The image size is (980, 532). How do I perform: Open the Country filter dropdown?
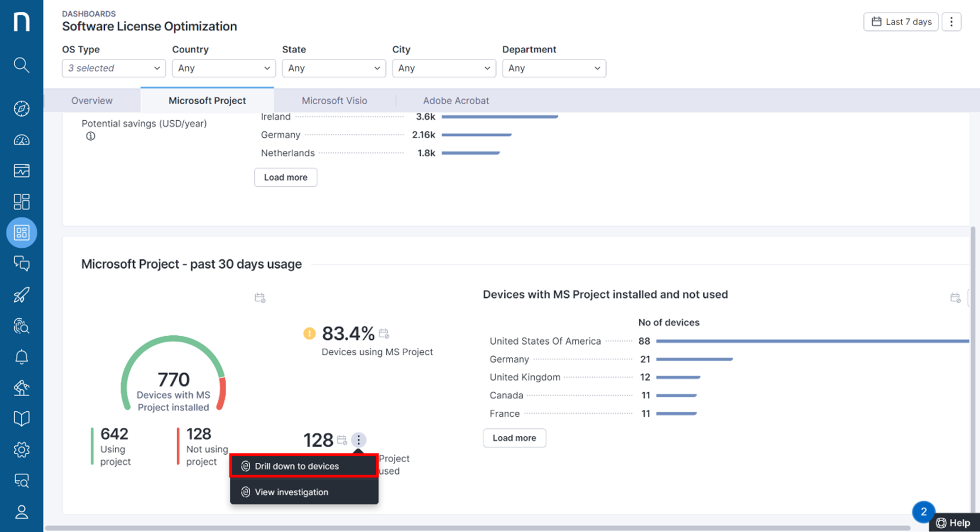224,68
